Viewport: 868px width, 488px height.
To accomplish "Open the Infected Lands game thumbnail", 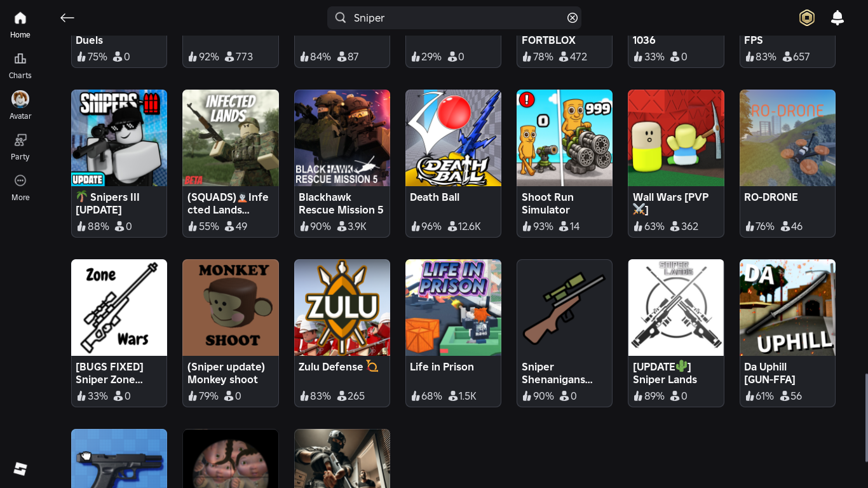I will (231, 138).
